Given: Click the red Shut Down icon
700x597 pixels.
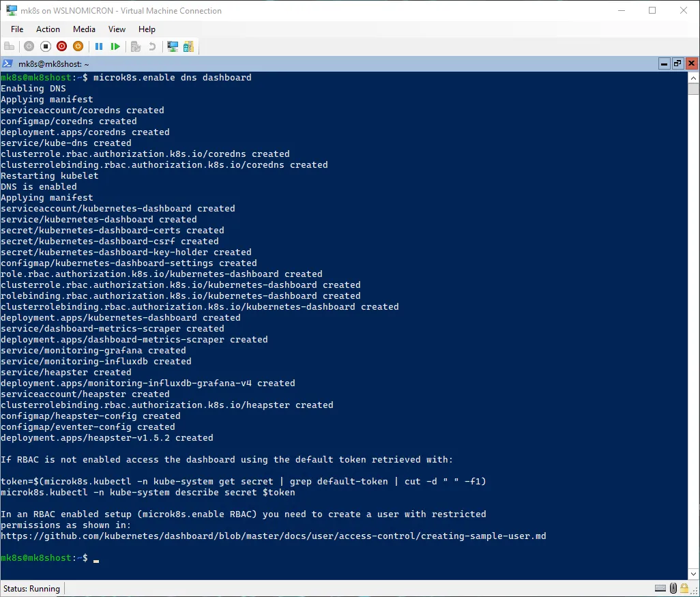Looking at the screenshot, I should [61, 46].
